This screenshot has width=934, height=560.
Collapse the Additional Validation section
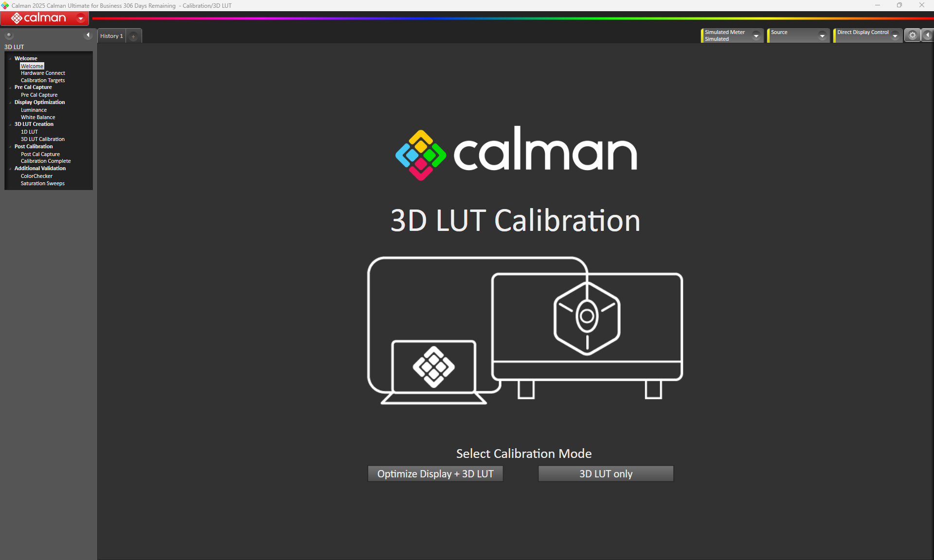tap(10, 169)
